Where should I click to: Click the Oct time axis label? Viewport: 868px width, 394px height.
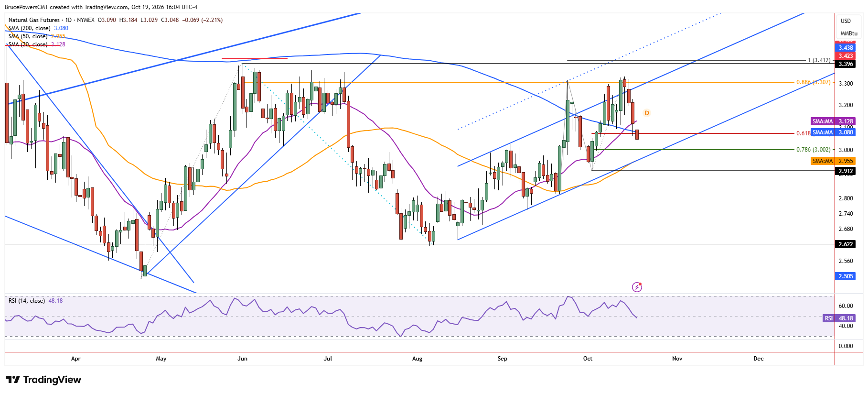coord(588,359)
